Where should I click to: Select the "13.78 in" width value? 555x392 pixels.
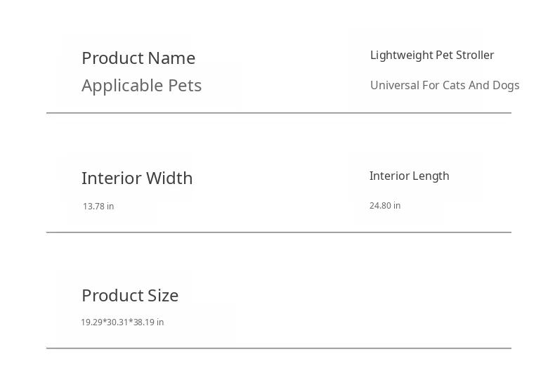(98, 206)
